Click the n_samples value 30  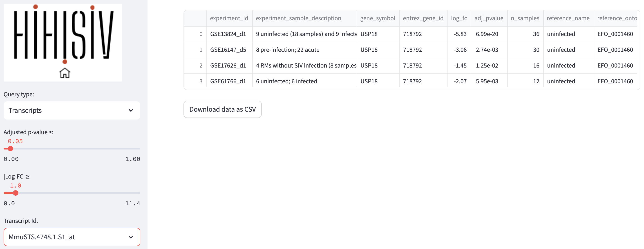click(x=525, y=50)
